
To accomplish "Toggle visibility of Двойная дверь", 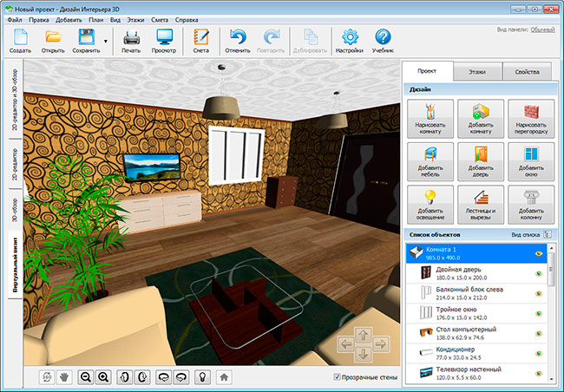I will 539,274.
